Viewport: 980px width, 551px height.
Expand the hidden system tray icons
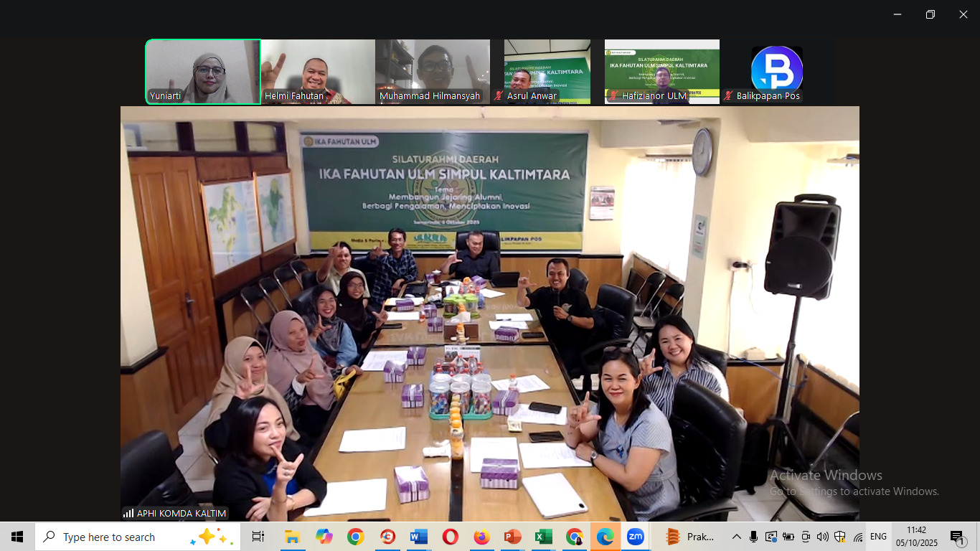[x=736, y=537]
